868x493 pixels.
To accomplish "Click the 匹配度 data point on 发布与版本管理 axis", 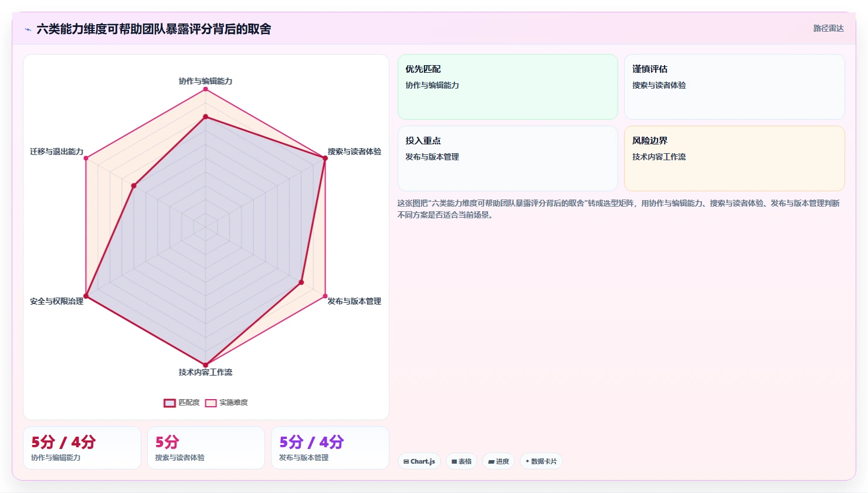I will (301, 282).
